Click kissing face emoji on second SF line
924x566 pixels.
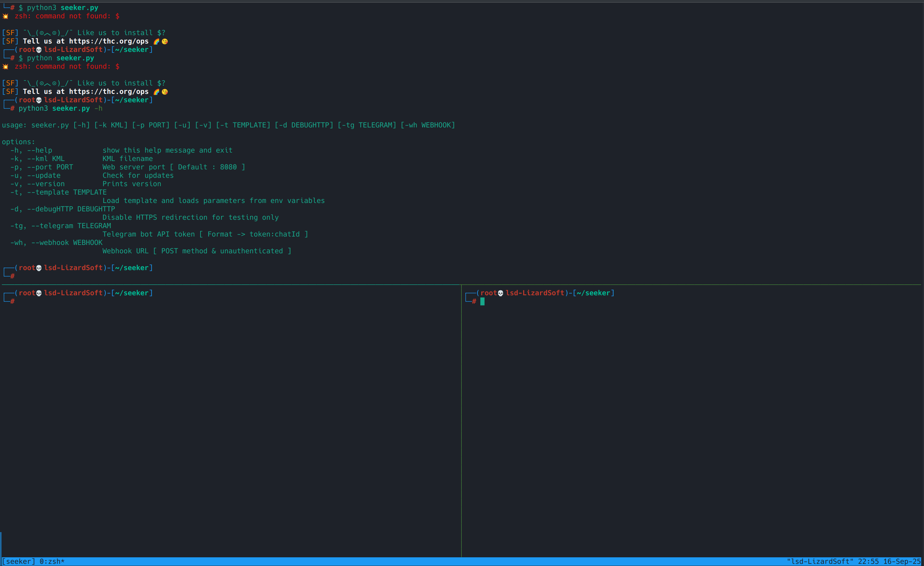[165, 91]
